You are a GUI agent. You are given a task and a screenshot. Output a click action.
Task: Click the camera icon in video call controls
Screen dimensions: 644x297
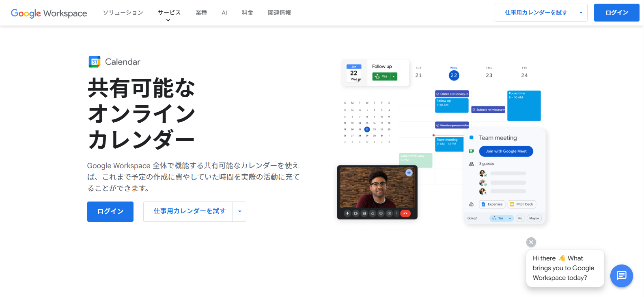356,213
